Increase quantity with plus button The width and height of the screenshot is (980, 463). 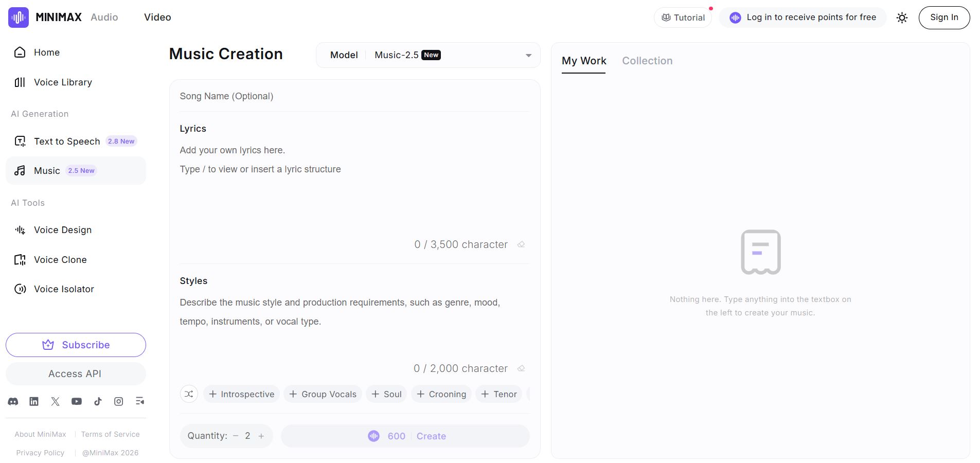pos(261,436)
